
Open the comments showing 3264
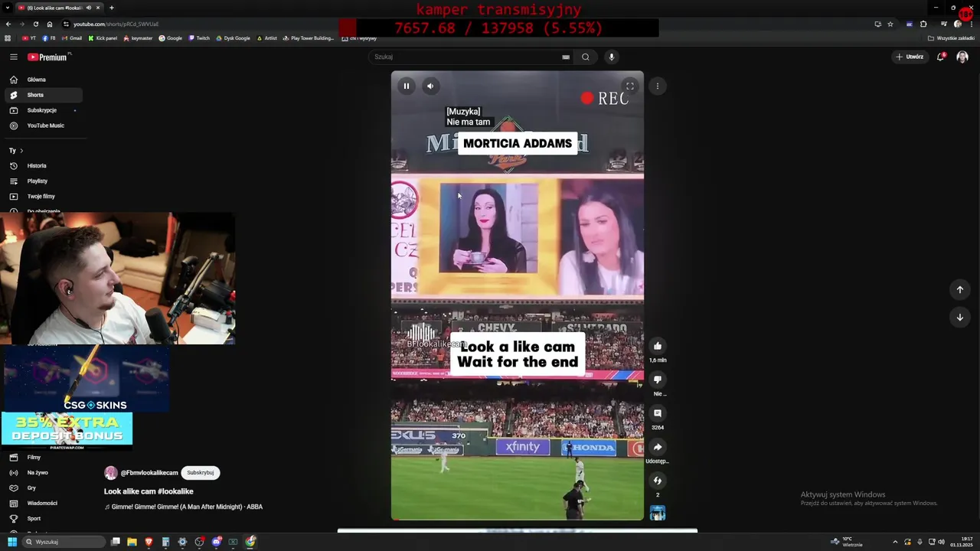tap(658, 413)
